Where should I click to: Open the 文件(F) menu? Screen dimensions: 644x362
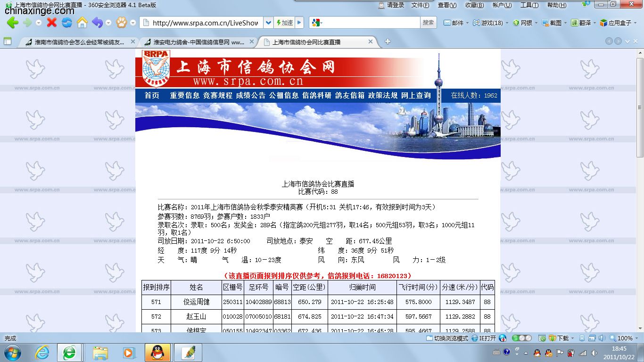point(420,5)
